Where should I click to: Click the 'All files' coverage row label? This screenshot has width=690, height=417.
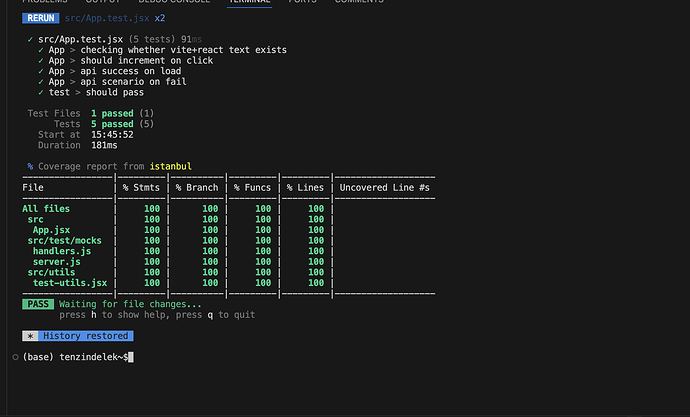46,208
